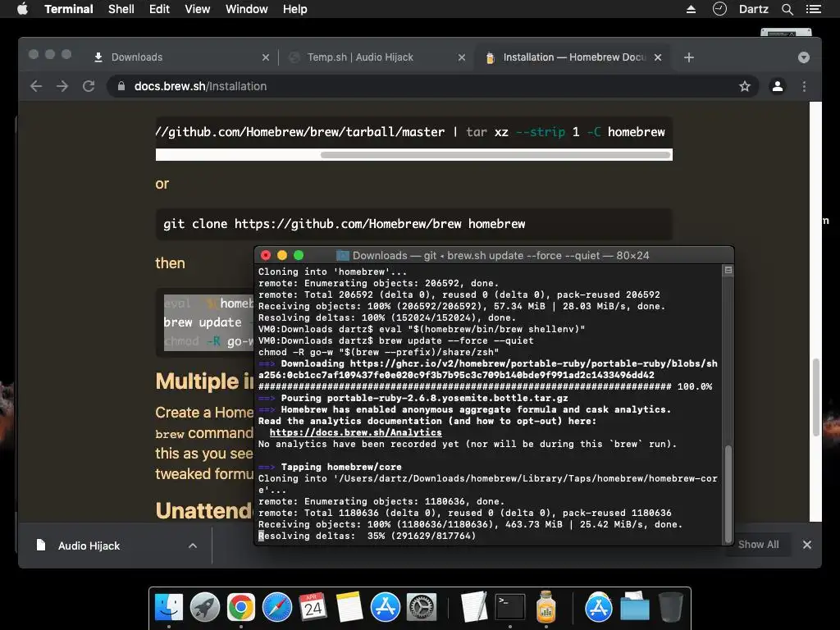840x630 pixels.
Task: Open Notes from the Dock
Action: point(349,607)
